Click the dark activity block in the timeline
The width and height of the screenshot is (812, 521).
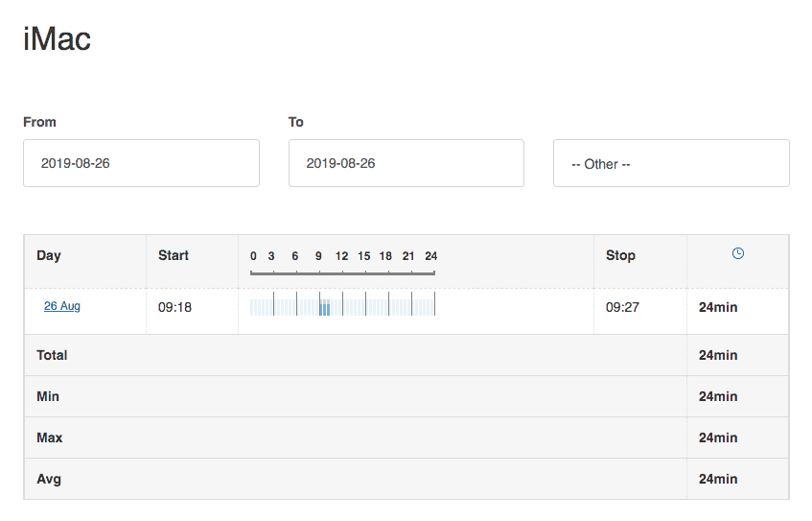(x=325, y=307)
